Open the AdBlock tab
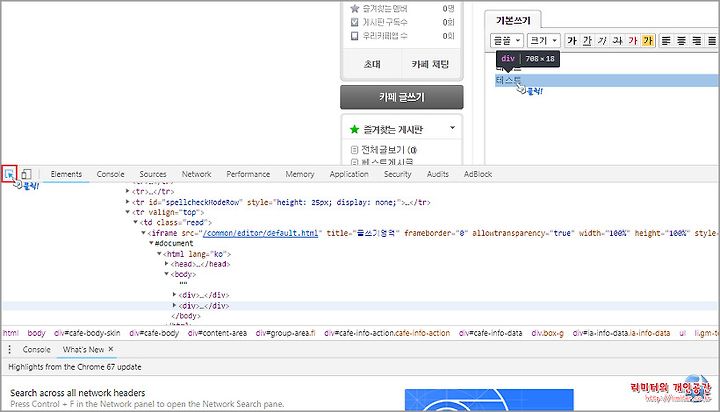 click(x=478, y=174)
